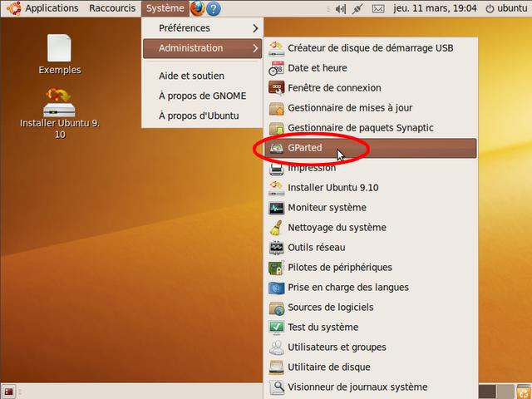Switch to the second workspace in switcher
The height and width of the screenshot is (399, 532).
tap(505, 392)
